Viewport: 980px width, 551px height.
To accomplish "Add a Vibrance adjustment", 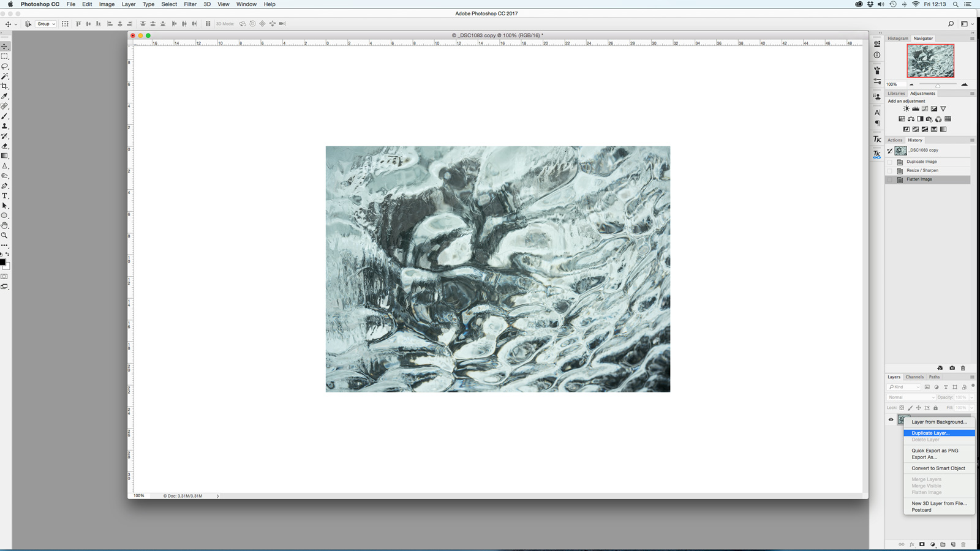I will tap(943, 109).
